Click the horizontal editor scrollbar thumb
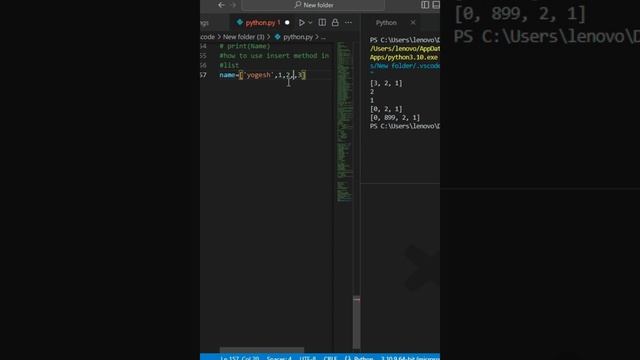The width and height of the screenshot is (640, 360). pos(262,350)
